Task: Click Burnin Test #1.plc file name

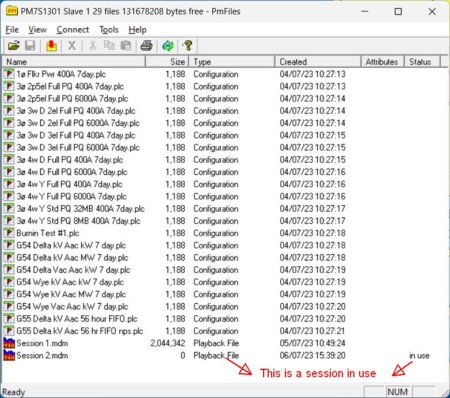Action: 48,233
